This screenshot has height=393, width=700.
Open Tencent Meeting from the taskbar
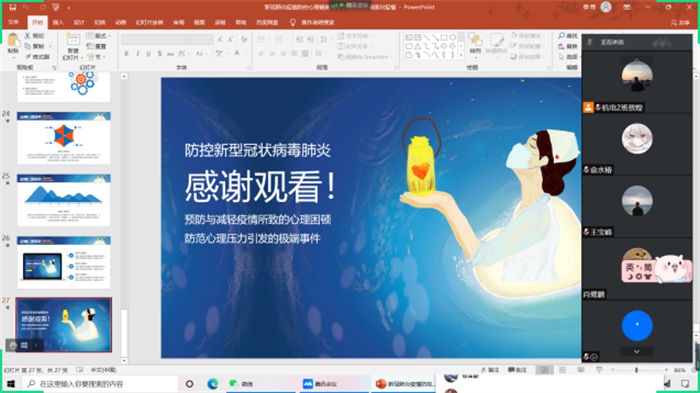point(320,384)
